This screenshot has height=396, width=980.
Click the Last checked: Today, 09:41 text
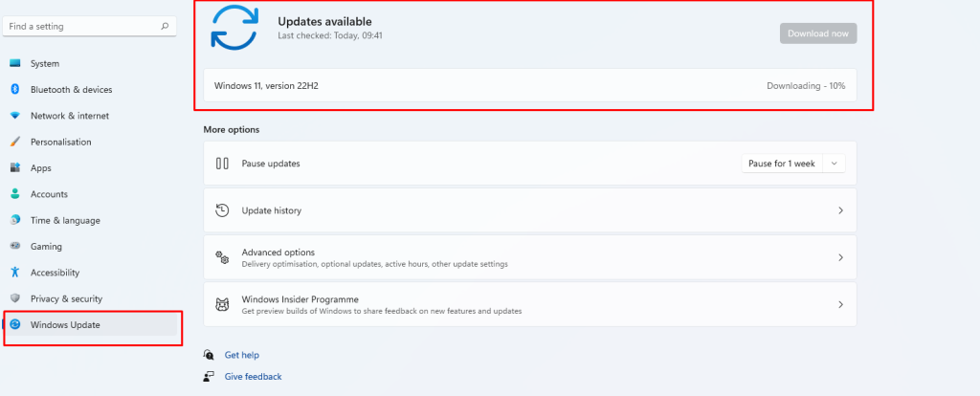coord(330,35)
